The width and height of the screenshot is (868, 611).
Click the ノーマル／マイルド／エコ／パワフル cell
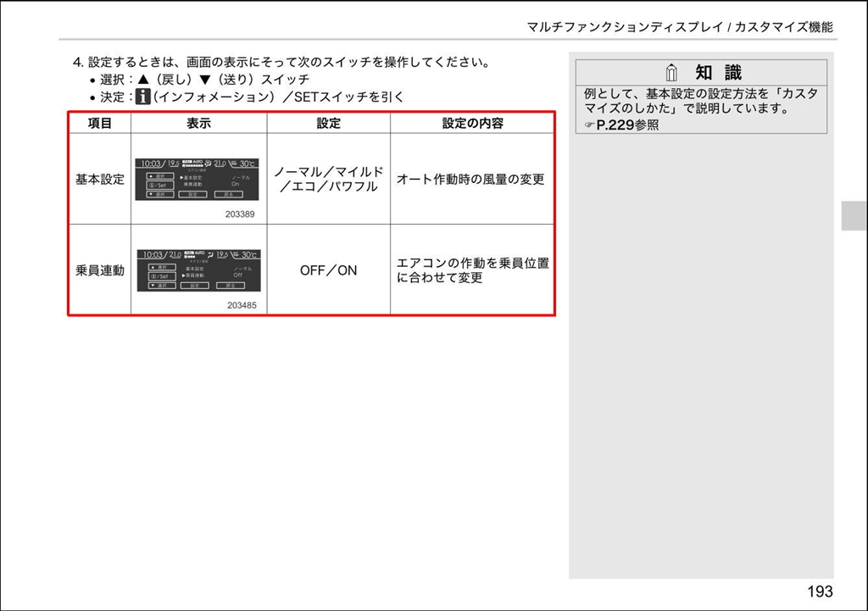(328, 179)
